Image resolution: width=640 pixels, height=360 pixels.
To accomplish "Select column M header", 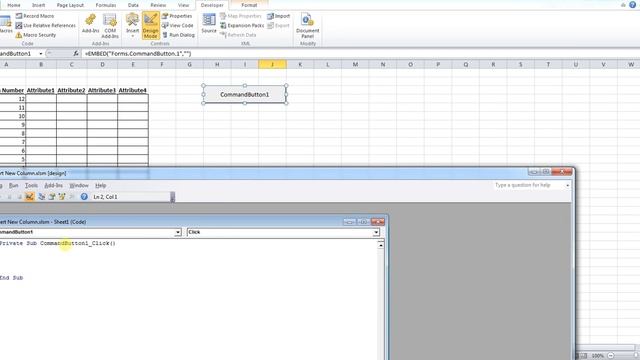I will pos(355,64).
